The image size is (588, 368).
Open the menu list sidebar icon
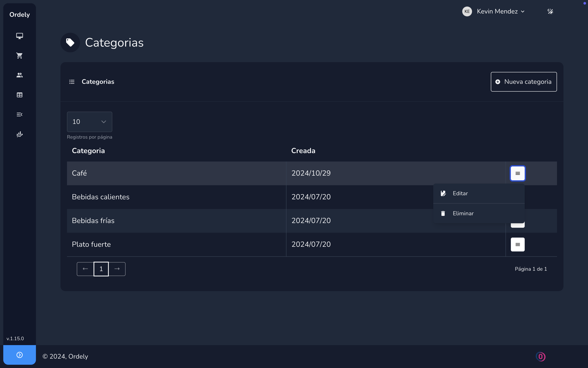[19, 114]
